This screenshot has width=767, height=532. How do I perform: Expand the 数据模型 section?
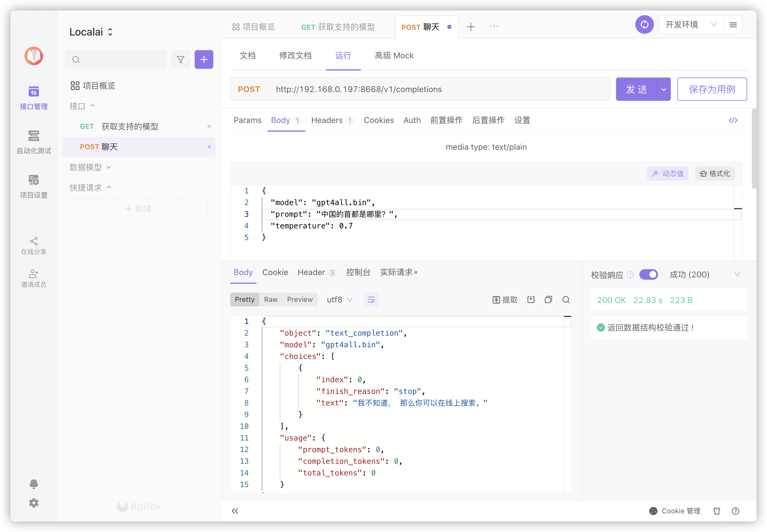click(x=90, y=167)
